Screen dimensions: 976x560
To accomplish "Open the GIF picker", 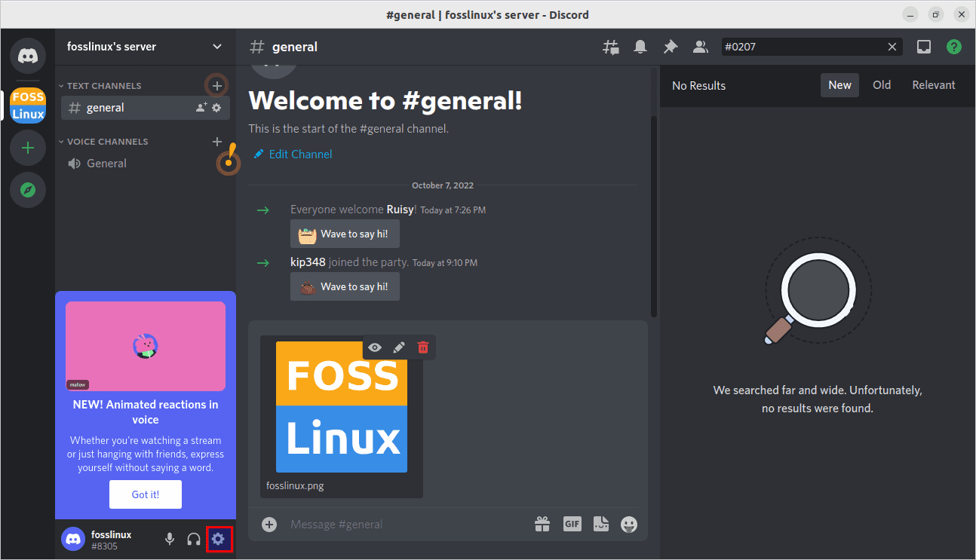I will click(572, 524).
